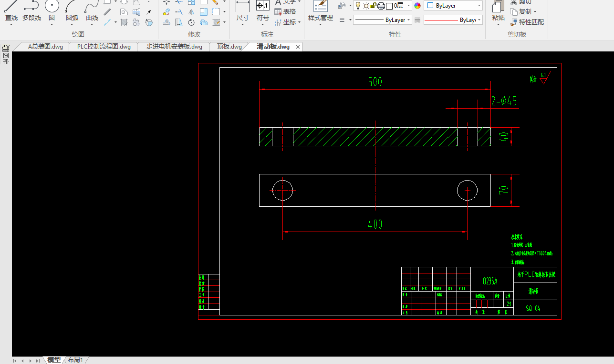
Task: Select the 滑动板.dwg tab
Action: (273, 47)
